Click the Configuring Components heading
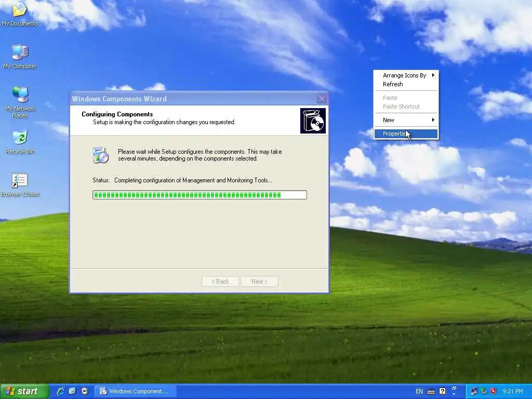Image resolution: width=532 pixels, height=399 pixels. (x=117, y=114)
